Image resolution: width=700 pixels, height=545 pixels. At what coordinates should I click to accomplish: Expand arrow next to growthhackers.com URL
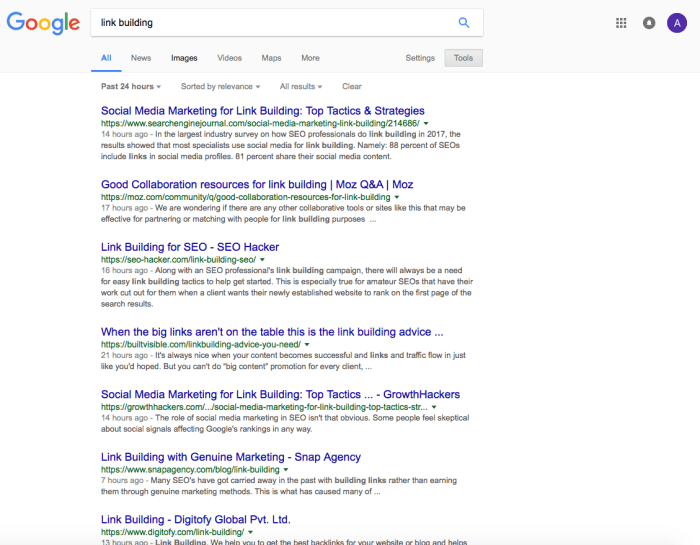pyautogui.click(x=434, y=407)
